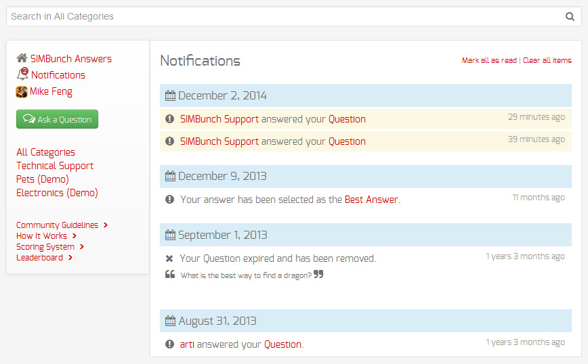Click the home icon beside SIMBunch Answers

(22, 58)
